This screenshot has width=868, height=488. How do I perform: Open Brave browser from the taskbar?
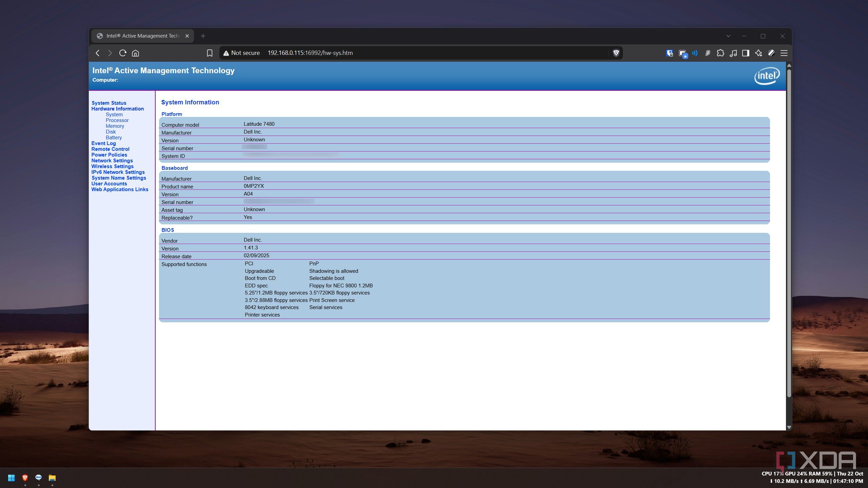coord(25,478)
